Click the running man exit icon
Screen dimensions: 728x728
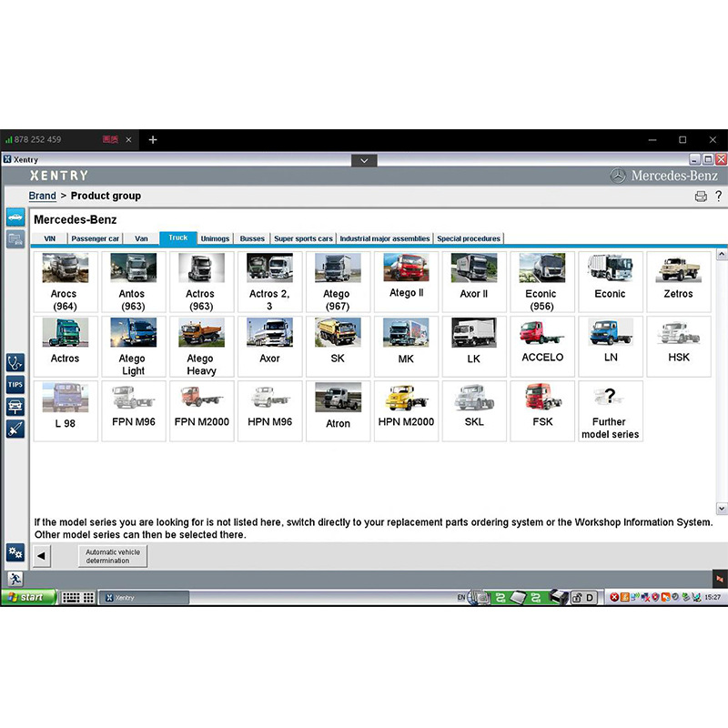(x=15, y=579)
